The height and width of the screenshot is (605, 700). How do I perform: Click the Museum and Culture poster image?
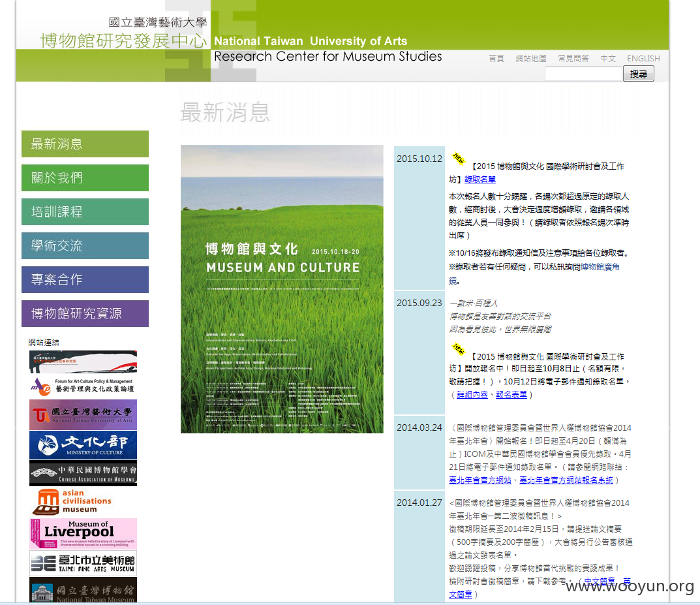tap(282, 289)
